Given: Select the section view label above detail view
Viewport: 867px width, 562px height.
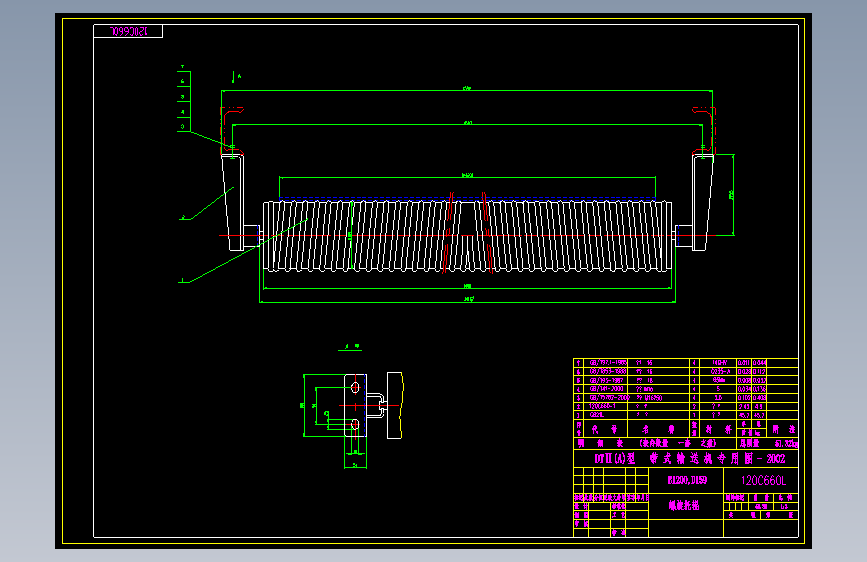Looking at the screenshot, I should coord(350,347).
